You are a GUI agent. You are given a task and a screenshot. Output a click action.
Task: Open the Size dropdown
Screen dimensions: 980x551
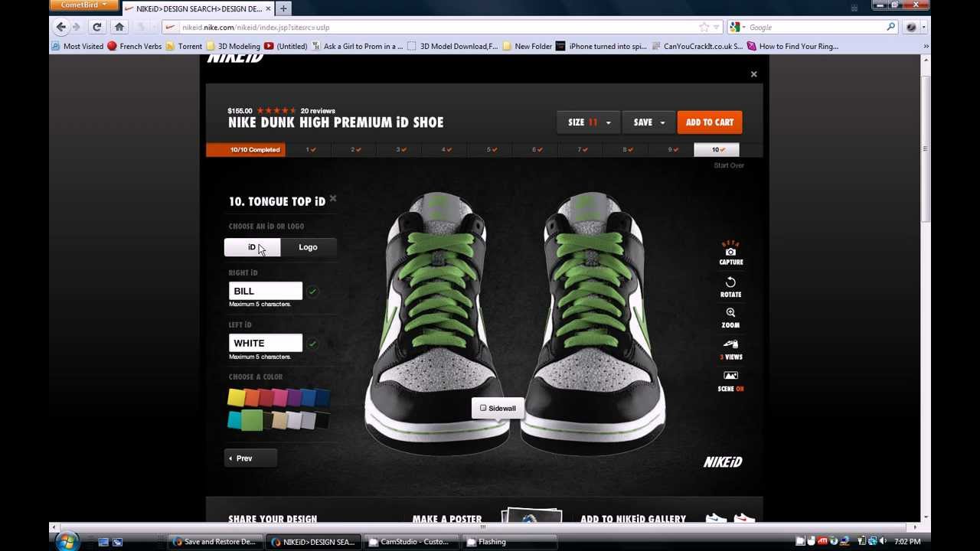(589, 122)
